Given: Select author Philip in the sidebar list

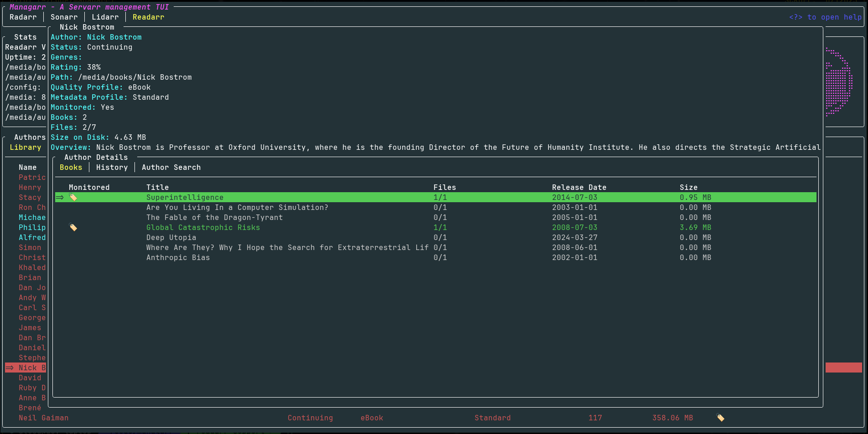Looking at the screenshot, I should [x=32, y=227].
